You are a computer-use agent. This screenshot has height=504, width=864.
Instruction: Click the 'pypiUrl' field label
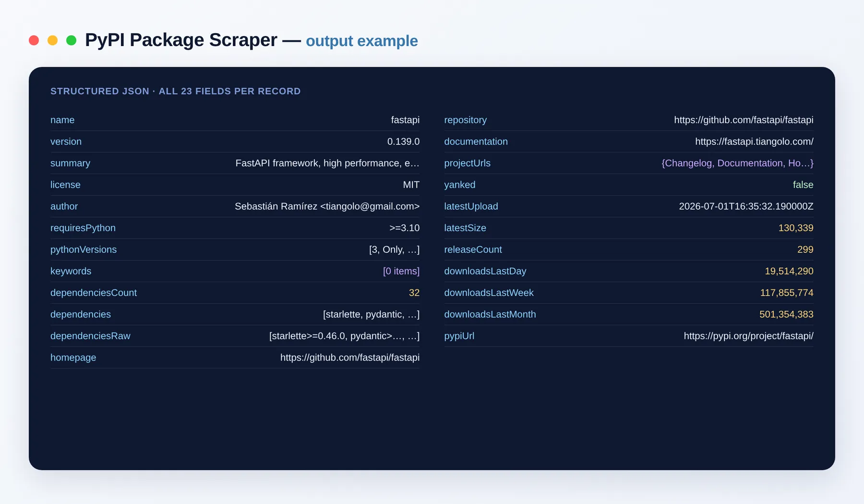coord(459,336)
